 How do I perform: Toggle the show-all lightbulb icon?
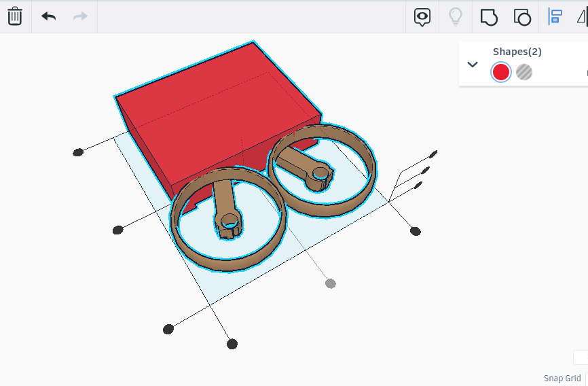tap(455, 16)
